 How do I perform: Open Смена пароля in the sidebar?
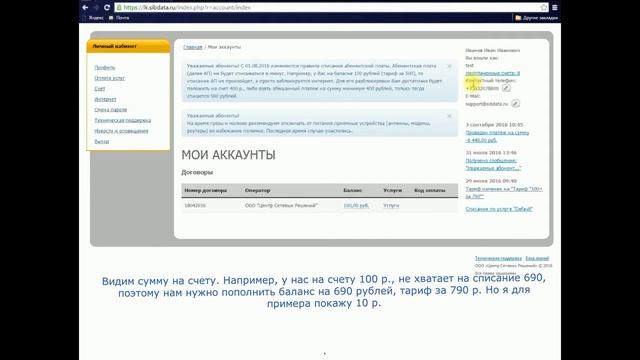[x=111, y=110]
